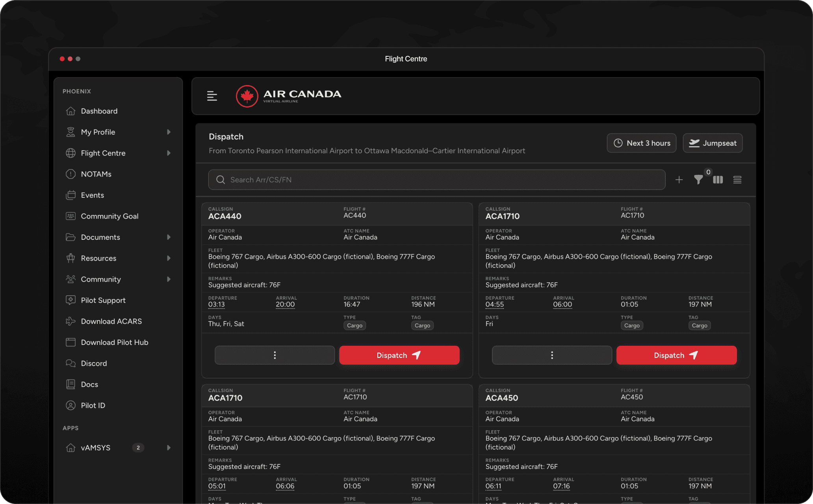Open the Flight Centre menu item
813x504 pixels.
point(103,153)
